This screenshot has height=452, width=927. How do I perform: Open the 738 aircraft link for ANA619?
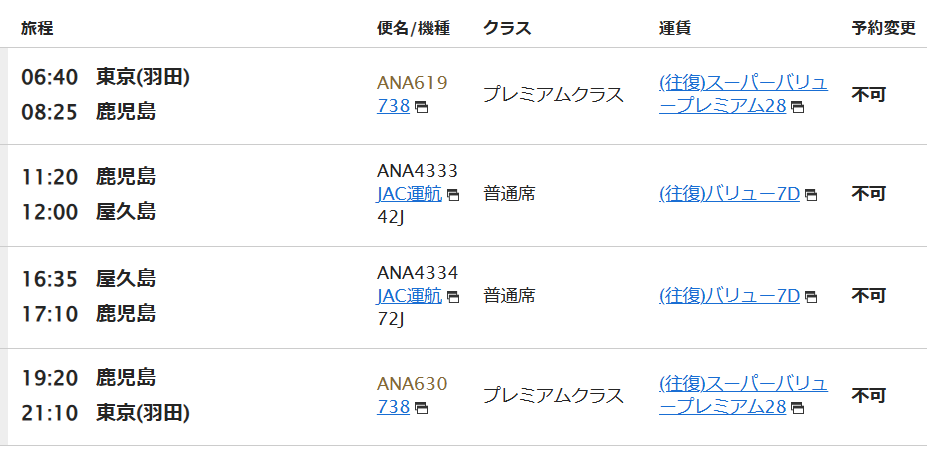point(393,106)
